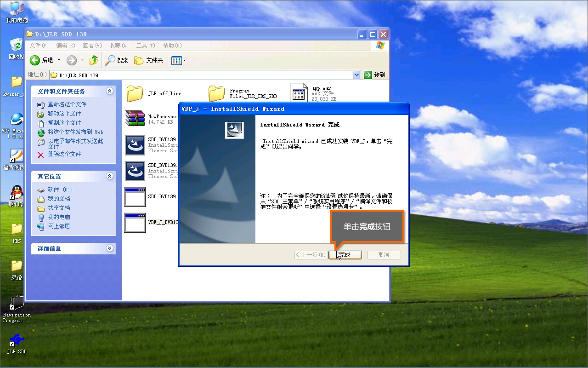Open the 帮助(H) menu
588x368 pixels.
click(x=172, y=46)
